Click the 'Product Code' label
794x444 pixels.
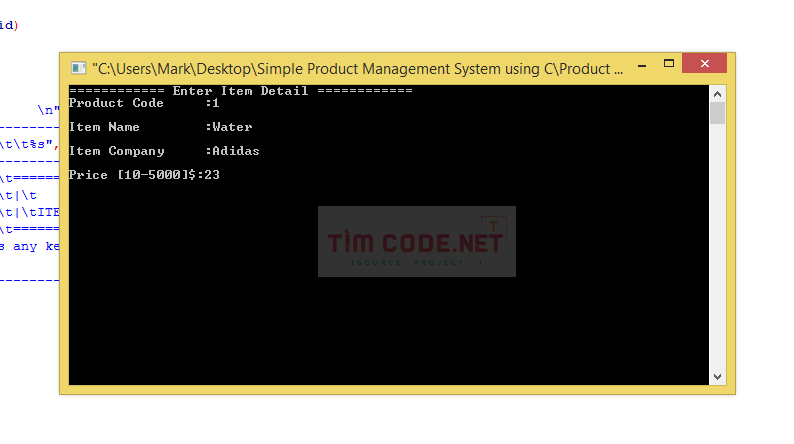[x=116, y=103]
